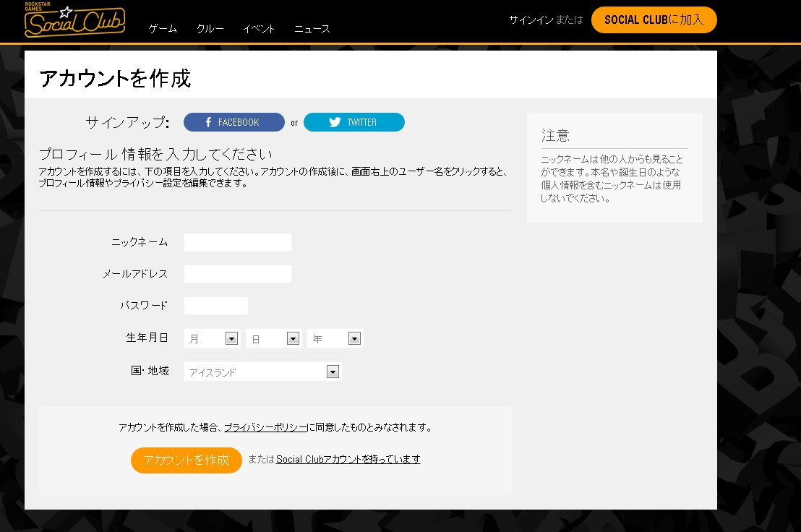
Task: Open the Rockstar Social Club logo home
Action: (74, 20)
